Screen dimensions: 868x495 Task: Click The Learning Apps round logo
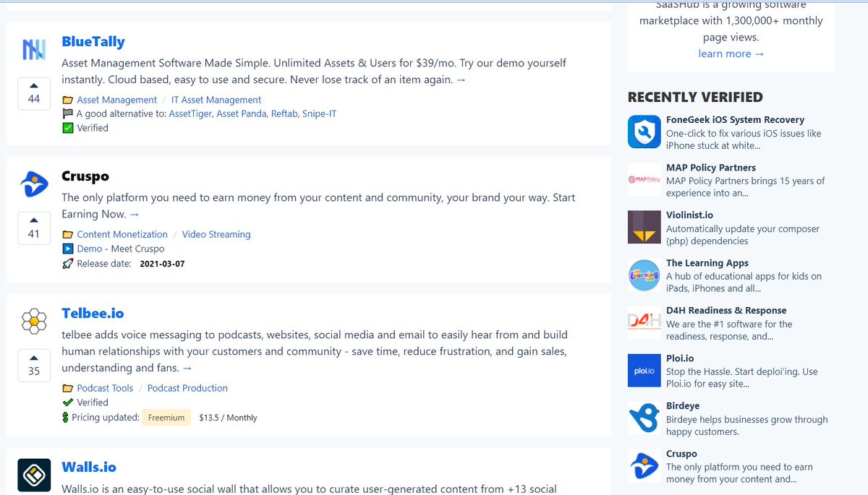[644, 275]
